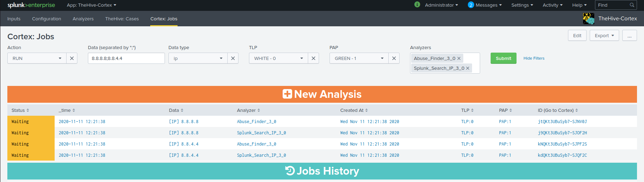This screenshot has width=644, height=182.
Task: Click the search magnifier in Find box
Action: click(x=632, y=5)
